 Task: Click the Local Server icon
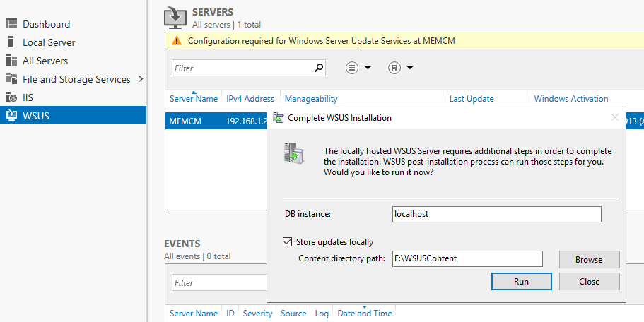point(11,42)
